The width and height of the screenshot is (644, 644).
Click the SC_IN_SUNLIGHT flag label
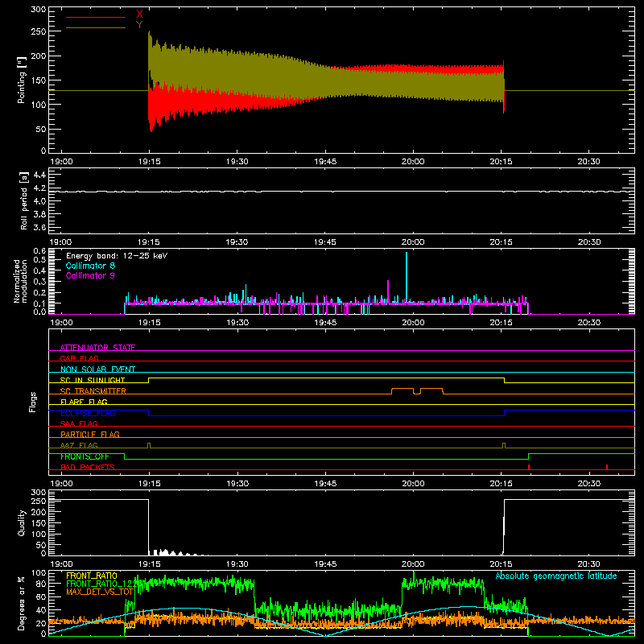tap(93, 380)
